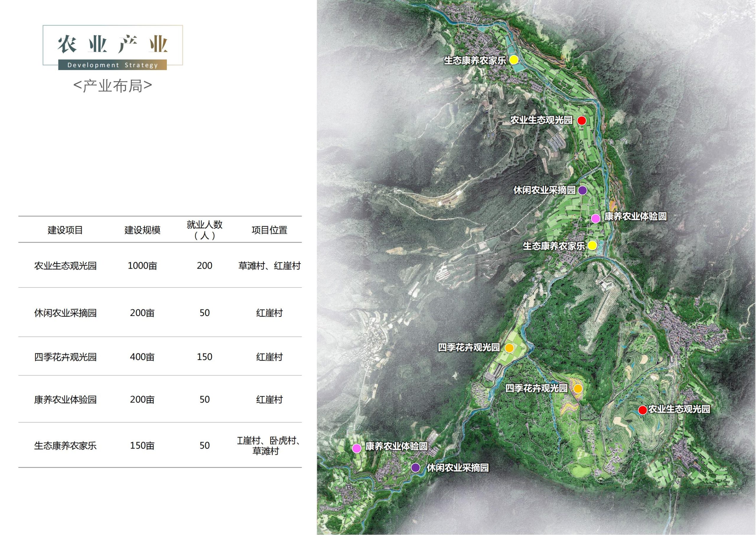Click 红崖村 in the 休闲农业采摘园 row
Image resolution: width=756 pixels, height=535 pixels.
[269, 312]
